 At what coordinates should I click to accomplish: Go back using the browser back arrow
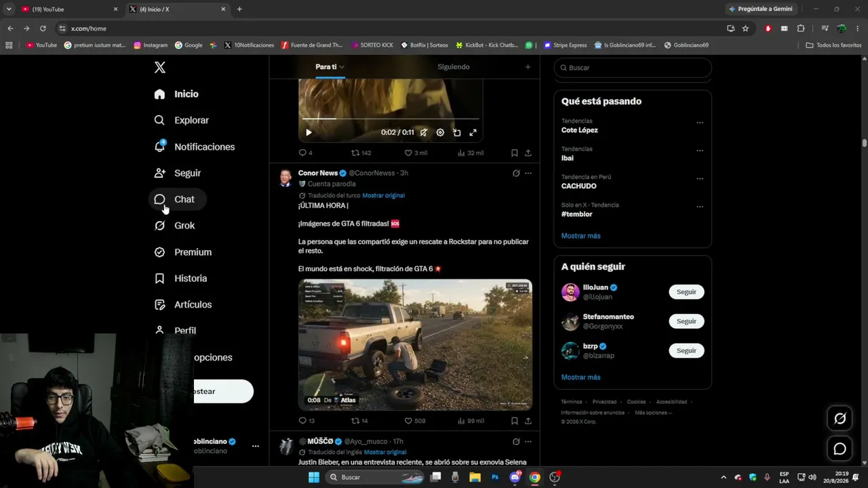(x=10, y=28)
